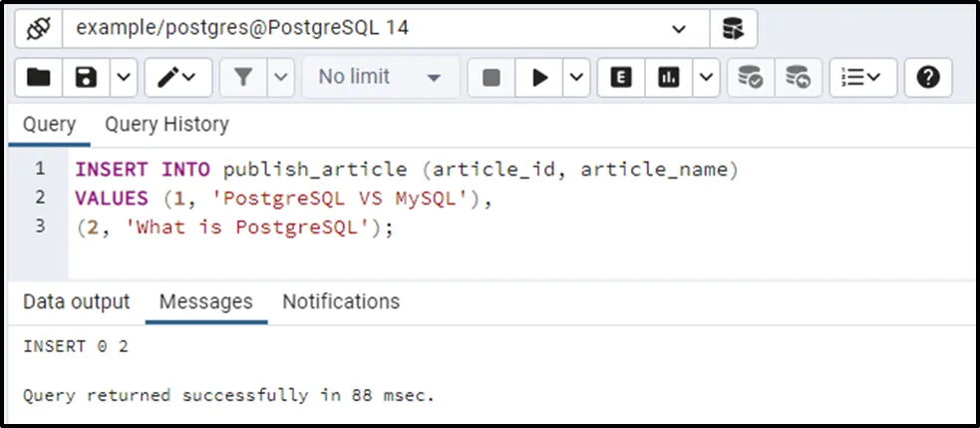This screenshot has width=980, height=428.
Task: Expand the Execute options dropdown arrow
Action: [576, 77]
